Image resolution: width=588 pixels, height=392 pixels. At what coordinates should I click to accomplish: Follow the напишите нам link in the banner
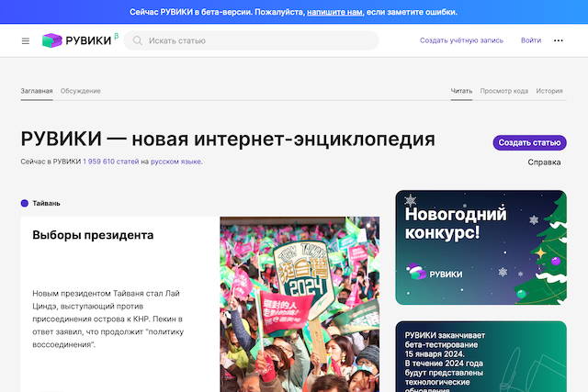click(334, 12)
